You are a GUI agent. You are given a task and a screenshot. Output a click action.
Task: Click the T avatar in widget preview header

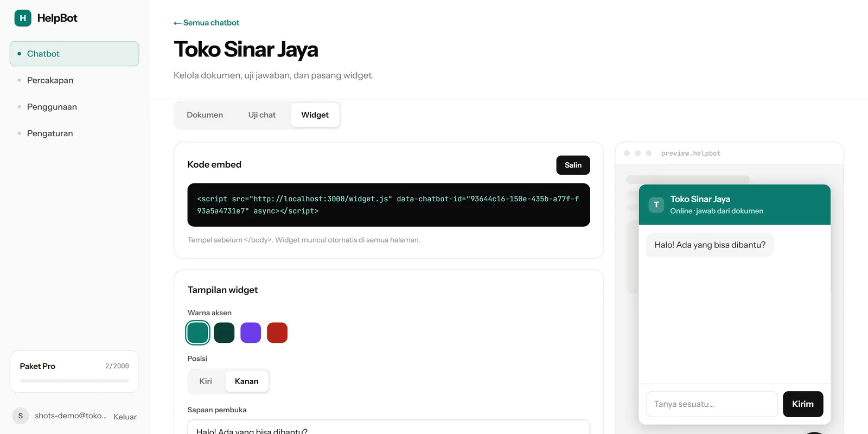656,205
